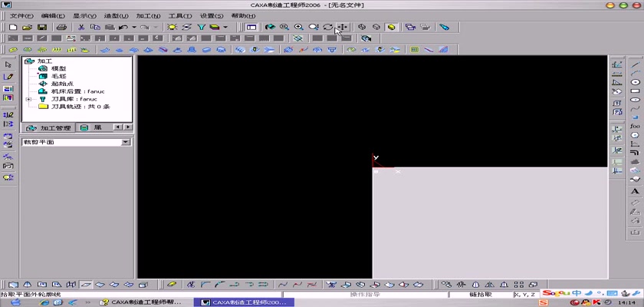This screenshot has width=644, height=307.
Task: Select the 毛坯 node in the tree
Action: point(58,77)
